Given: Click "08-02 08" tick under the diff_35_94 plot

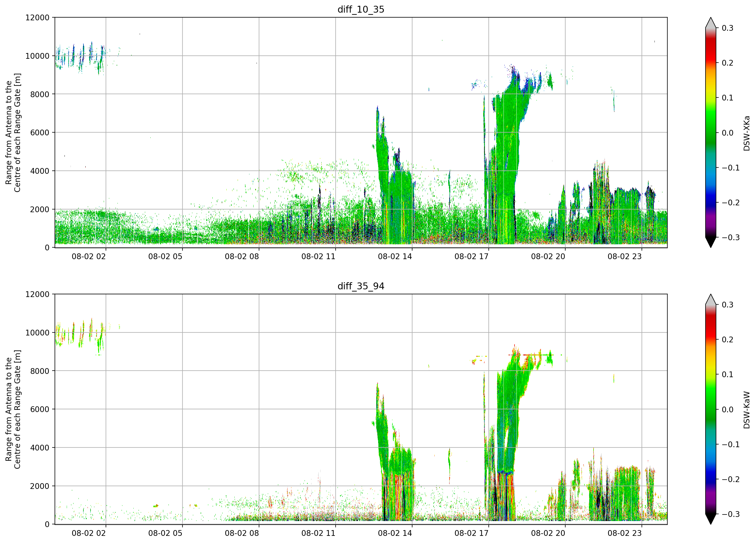Looking at the screenshot, I should pyautogui.click(x=242, y=533).
